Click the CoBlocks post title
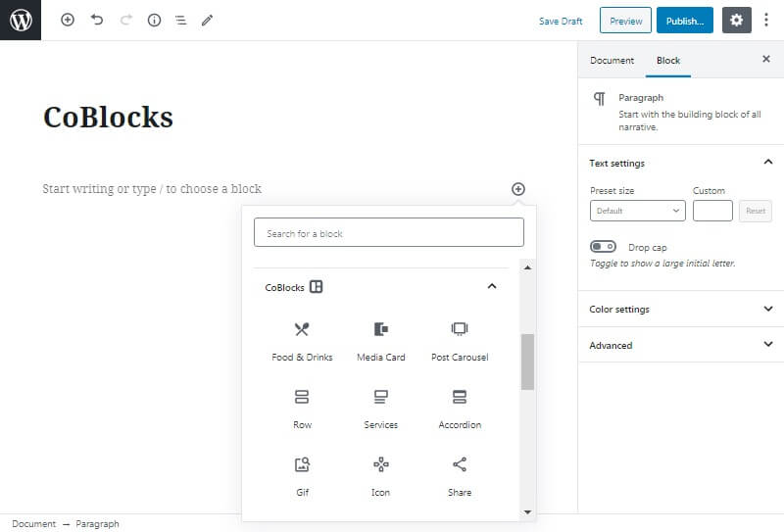 pyautogui.click(x=108, y=118)
